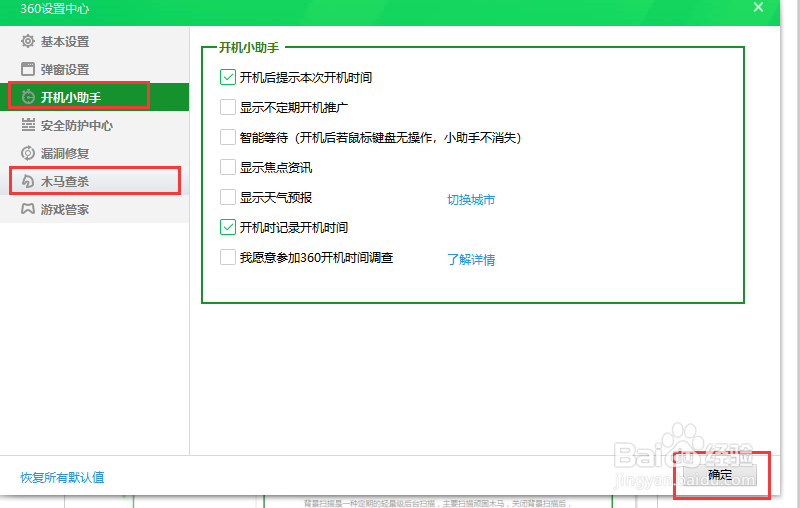
Task: Click the gear icon beside 基本设置
Action: pyautogui.click(x=28, y=41)
